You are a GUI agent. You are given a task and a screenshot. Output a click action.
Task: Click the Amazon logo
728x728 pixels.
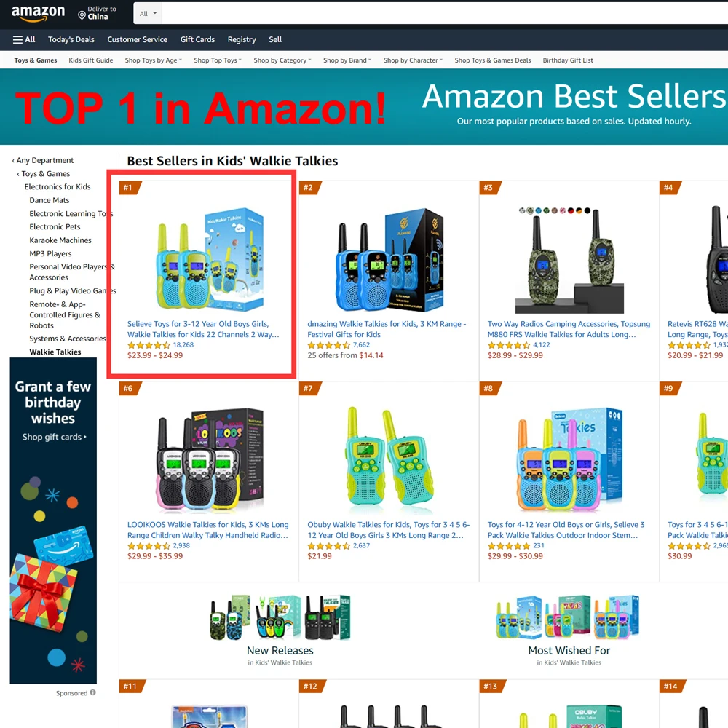click(38, 13)
